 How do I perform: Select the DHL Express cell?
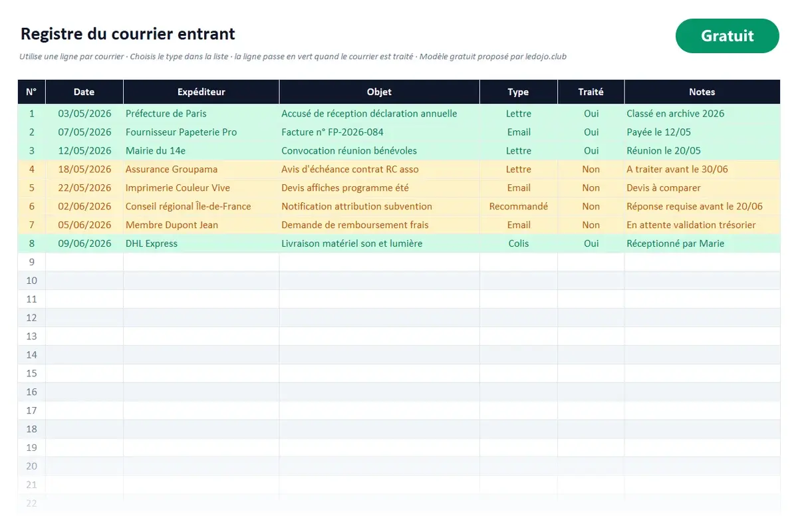[201, 244]
